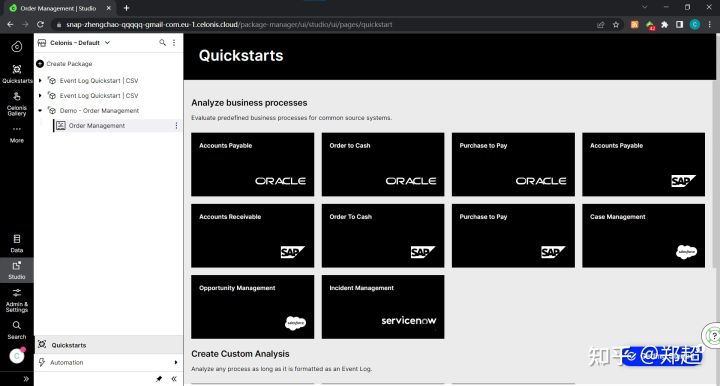This screenshot has height=386, width=720.
Task: Open Oracle Accounts Payable quickstart
Action: [x=253, y=164]
